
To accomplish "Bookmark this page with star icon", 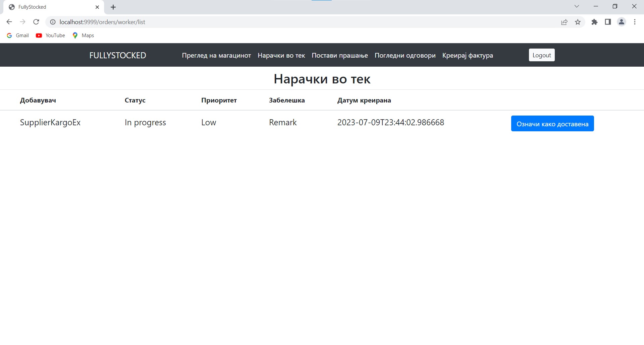I will pyautogui.click(x=578, y=22).
